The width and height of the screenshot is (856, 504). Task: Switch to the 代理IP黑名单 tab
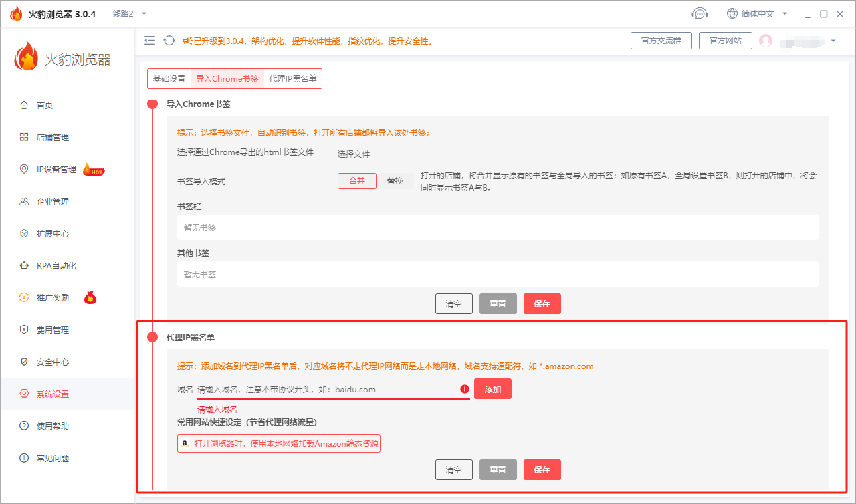293,78
